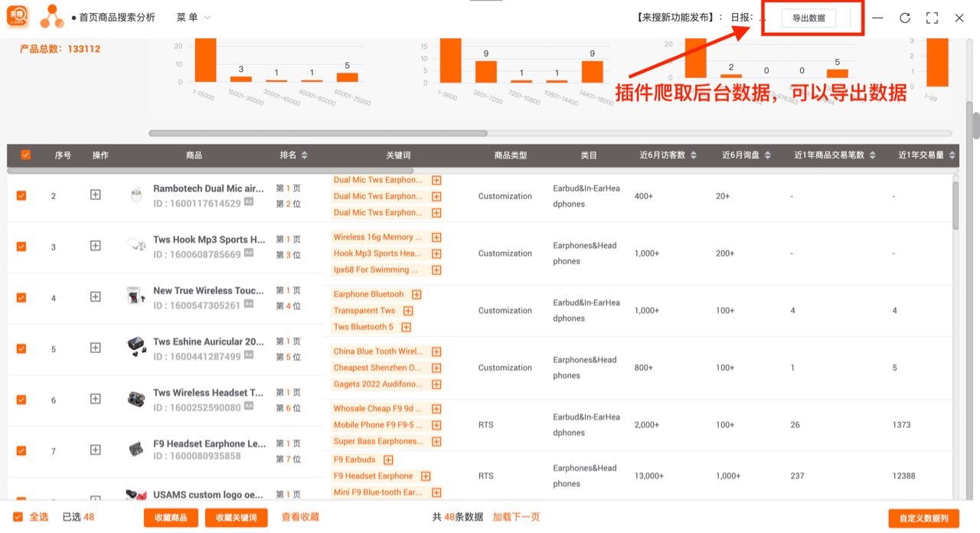Uncheck row 3 Tws Hook Mp3 checkbox

click(21, 247)
